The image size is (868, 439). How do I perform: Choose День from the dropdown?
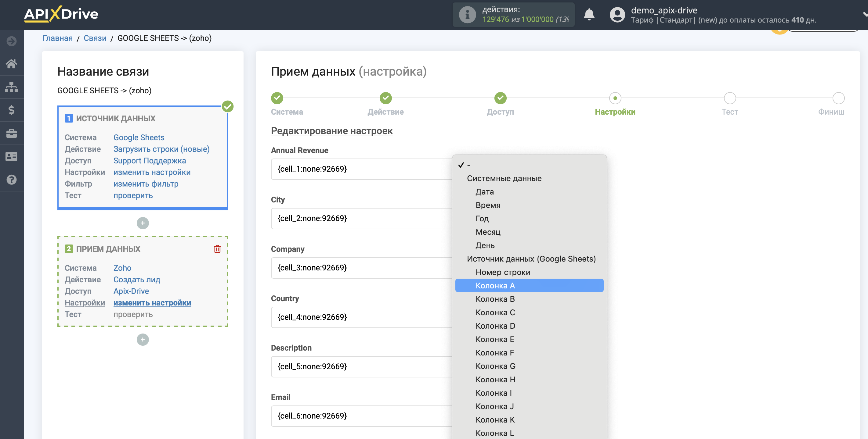(x=529, y=245)
